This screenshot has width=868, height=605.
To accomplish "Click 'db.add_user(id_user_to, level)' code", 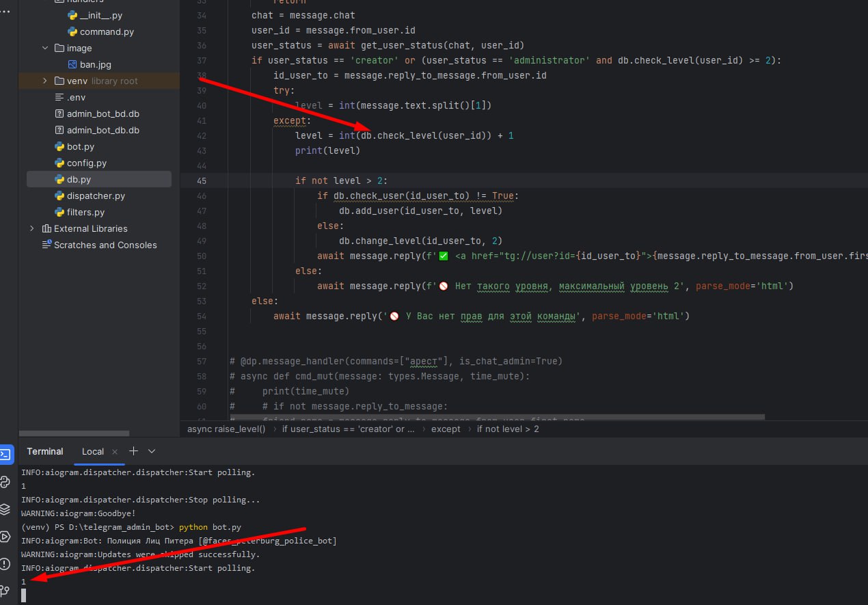I will 420,211.
